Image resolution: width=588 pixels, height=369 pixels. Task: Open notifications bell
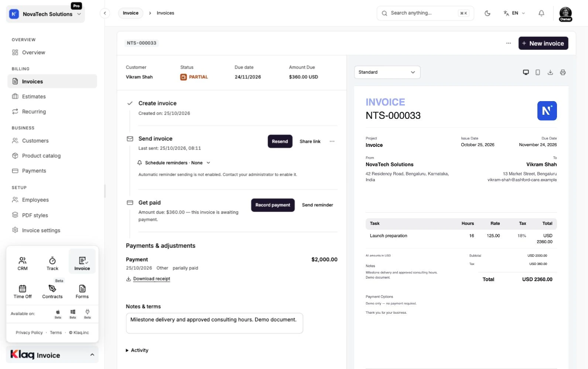point(541,13)
